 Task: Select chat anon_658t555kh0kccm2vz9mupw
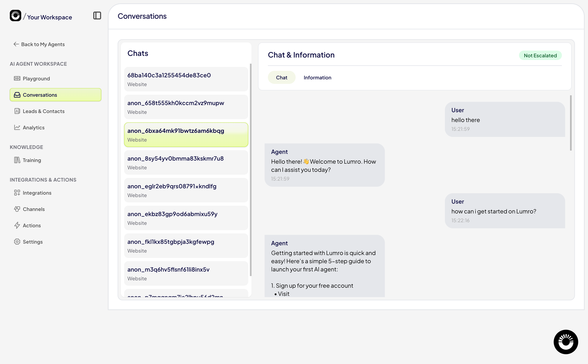pyautogui.click(x=186, y=107)
